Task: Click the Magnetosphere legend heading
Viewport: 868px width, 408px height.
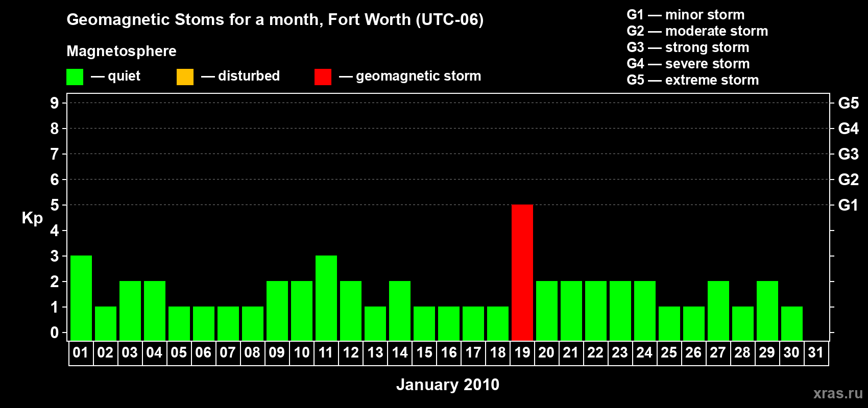Action: point(122,51)
